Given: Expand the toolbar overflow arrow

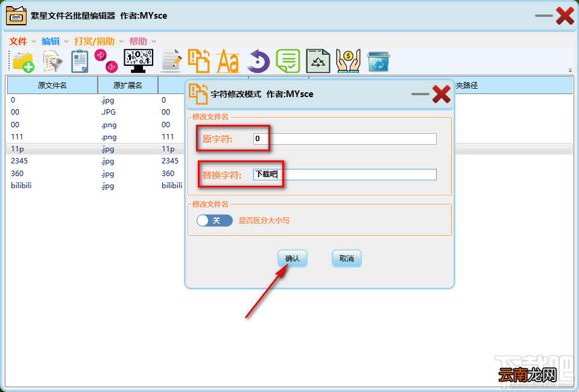Looking at the screenshot, I should 570,70.
